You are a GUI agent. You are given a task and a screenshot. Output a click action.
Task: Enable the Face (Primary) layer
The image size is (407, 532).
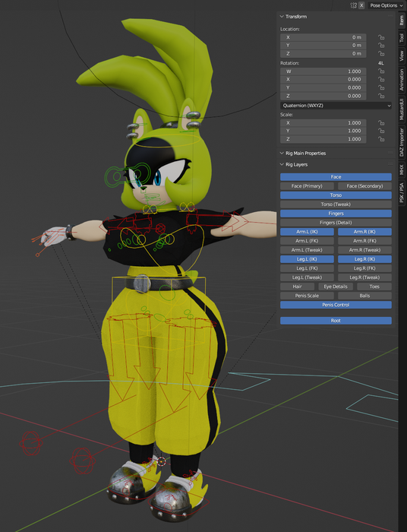307,186
